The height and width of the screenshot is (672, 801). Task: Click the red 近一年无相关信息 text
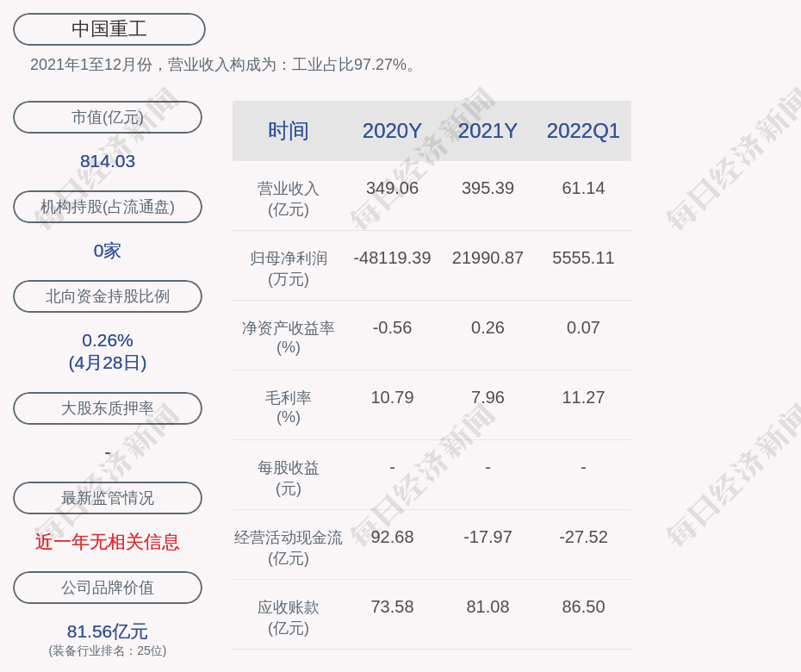click(108, 542)
